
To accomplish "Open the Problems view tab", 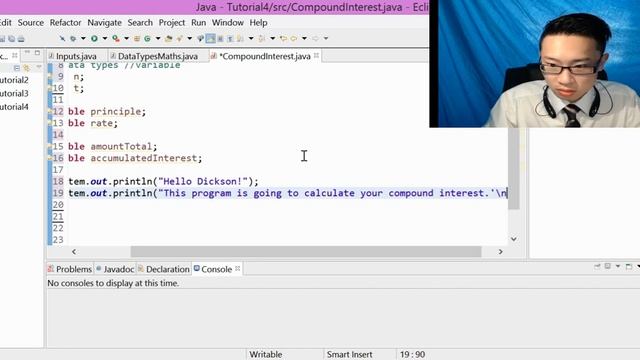I will [x=70, y=269].
